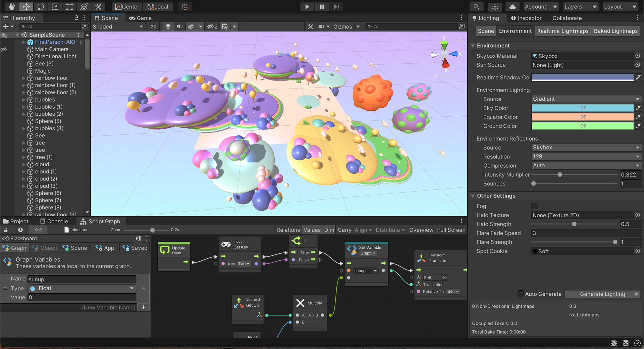This screenshot has height=349, width=644.
Task: Open the Console tab
Action: pos(54,221)
